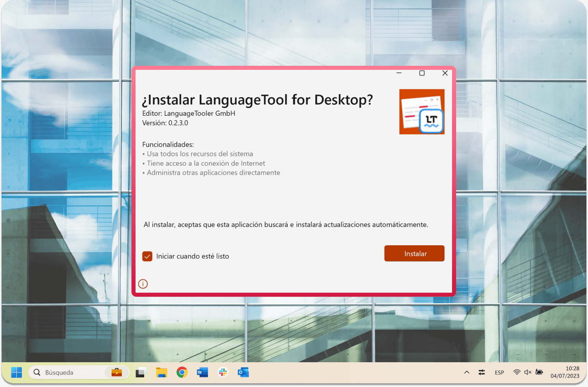Click the briefcase icon in search box
The image size is (588, 387).
[117, 372]
